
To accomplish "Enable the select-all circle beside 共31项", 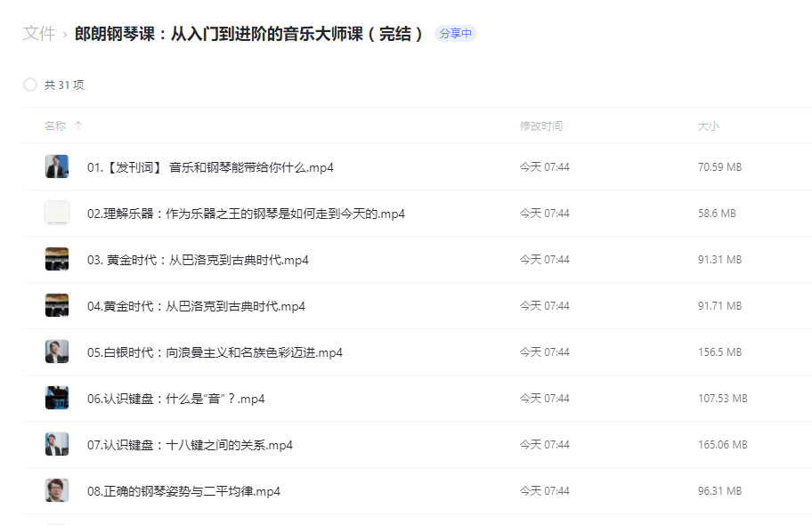I will [x=29, y=85].
